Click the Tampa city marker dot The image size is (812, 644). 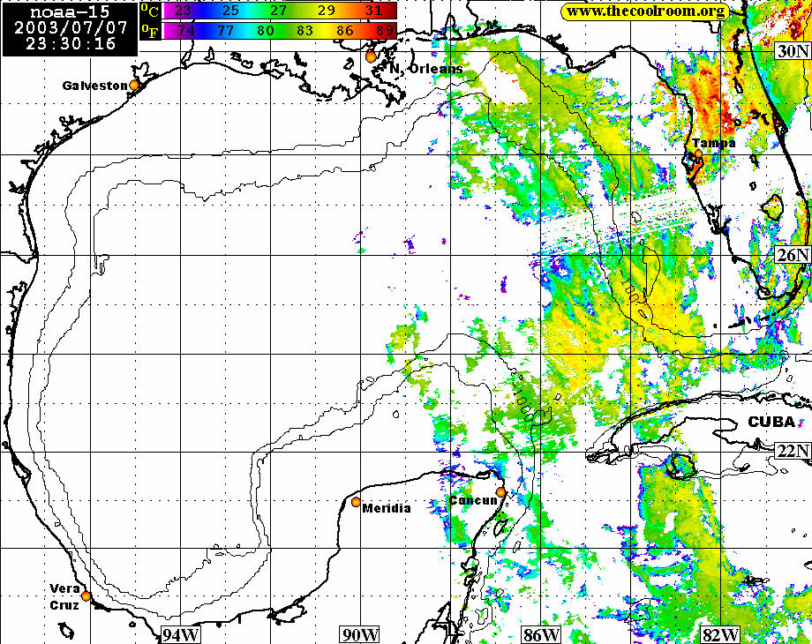[x=698, y=154]
